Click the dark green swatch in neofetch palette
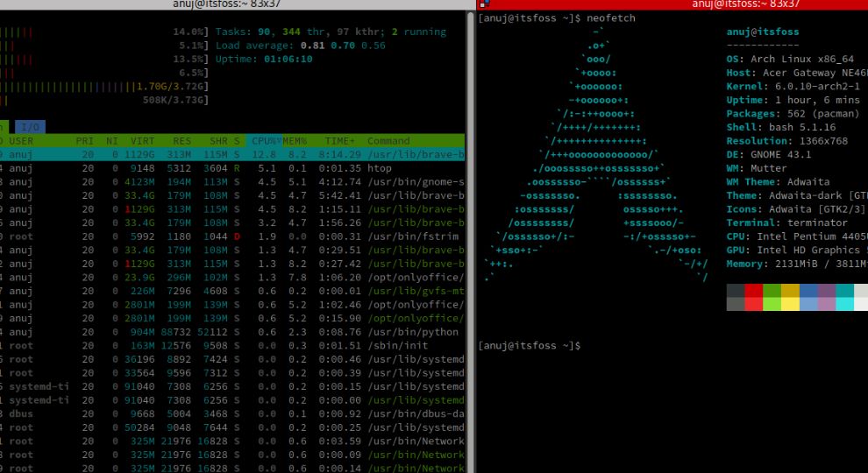This screenshot has height=473, width=868. click(772, 291)
